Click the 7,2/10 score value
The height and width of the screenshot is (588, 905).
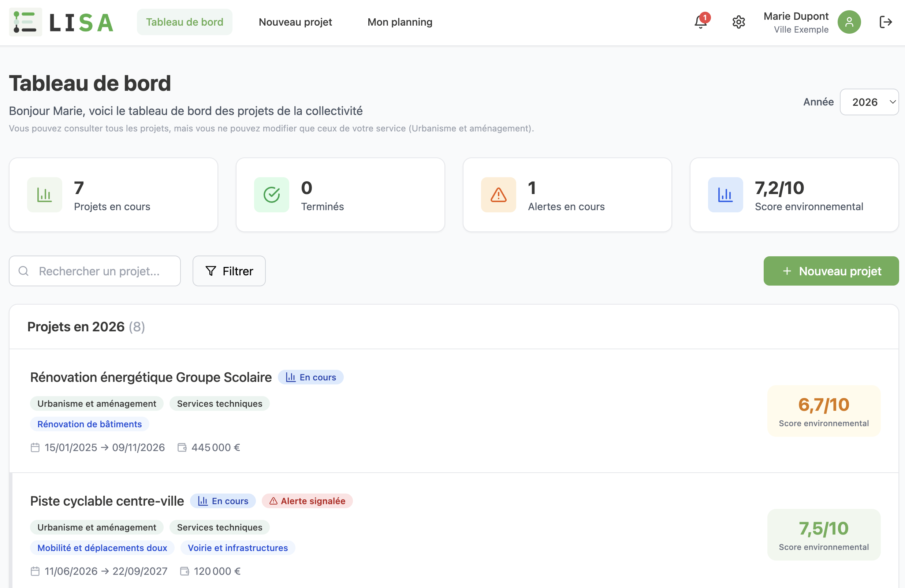tap(779, 188)
